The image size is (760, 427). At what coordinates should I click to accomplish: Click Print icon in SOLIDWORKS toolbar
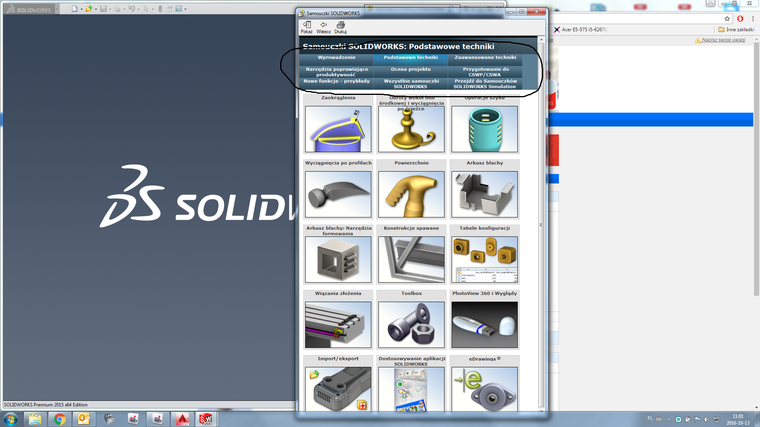click(117, 9)
